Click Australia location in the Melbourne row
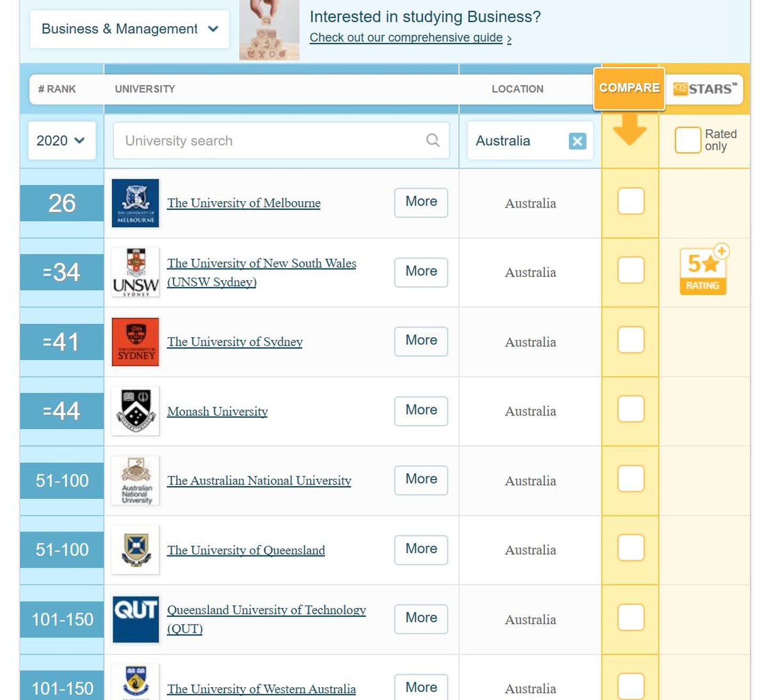The height and width of the screenshot is (700, 768). point(531,203)
